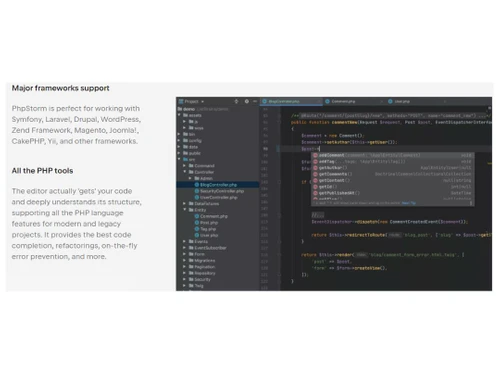Select the Security folder
The image size is (500, 375).
(x=200, y=279)
